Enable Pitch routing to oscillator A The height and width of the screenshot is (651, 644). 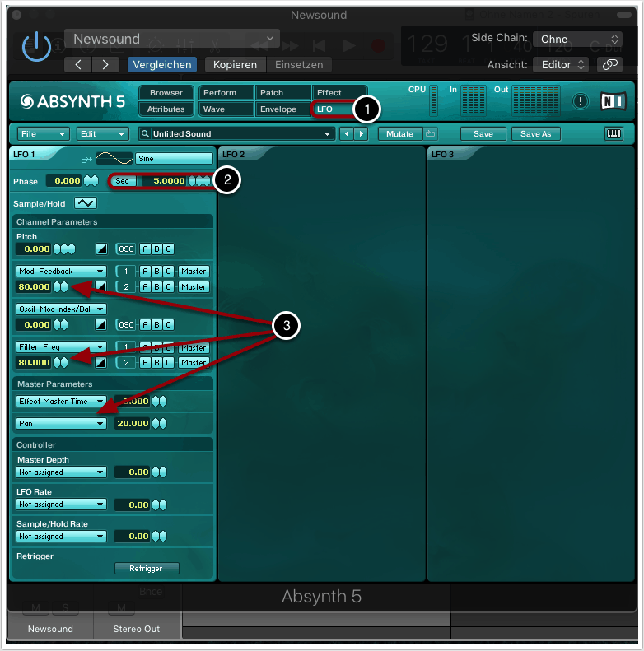pos(145,249)
